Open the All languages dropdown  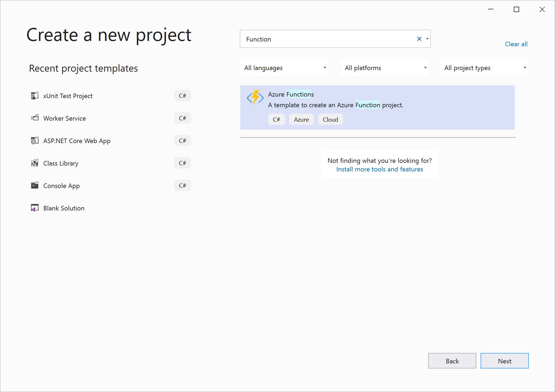pos(284,68)
